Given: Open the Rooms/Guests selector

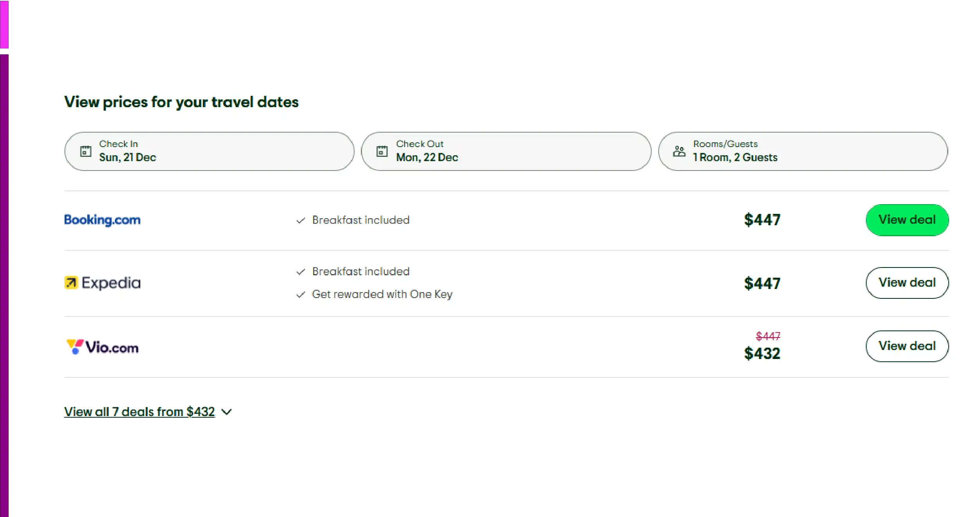Looking at the screenshot, I should click(803, 151).
